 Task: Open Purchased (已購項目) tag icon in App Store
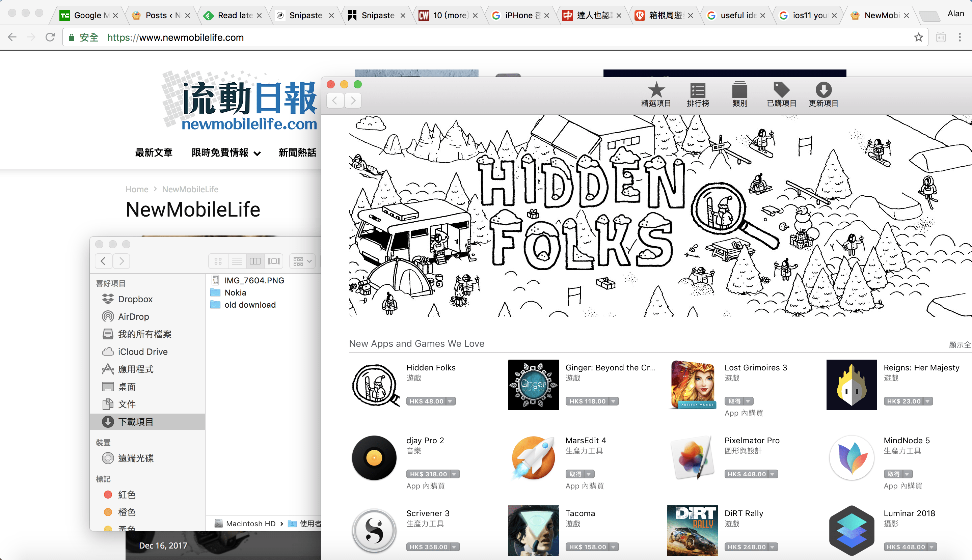click(782, 94)
